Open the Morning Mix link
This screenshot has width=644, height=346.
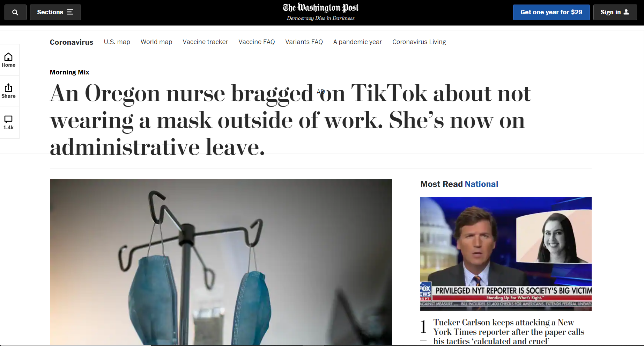pyautogui.click(x=69, y=72)
